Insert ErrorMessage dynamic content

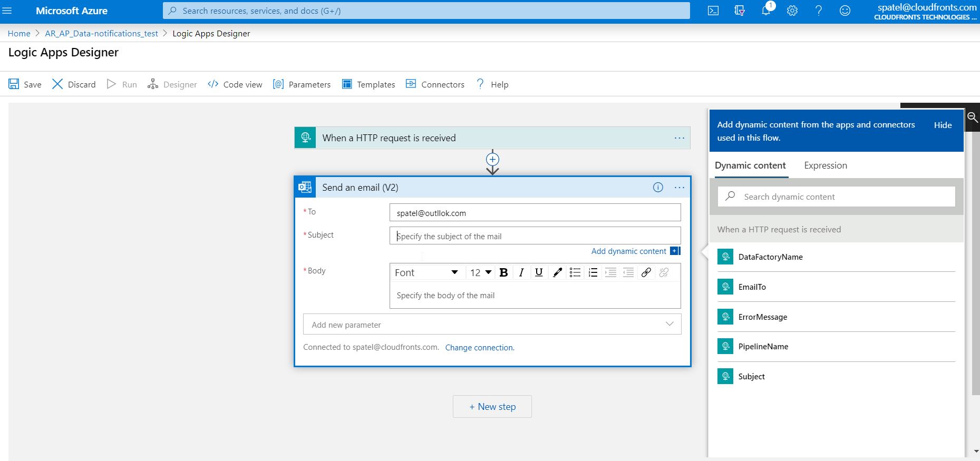coord(837,317)
